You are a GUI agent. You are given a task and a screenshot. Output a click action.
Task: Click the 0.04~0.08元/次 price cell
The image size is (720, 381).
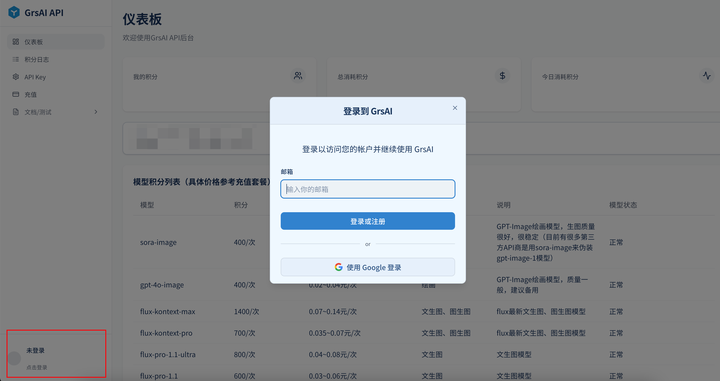click(332, 354)
